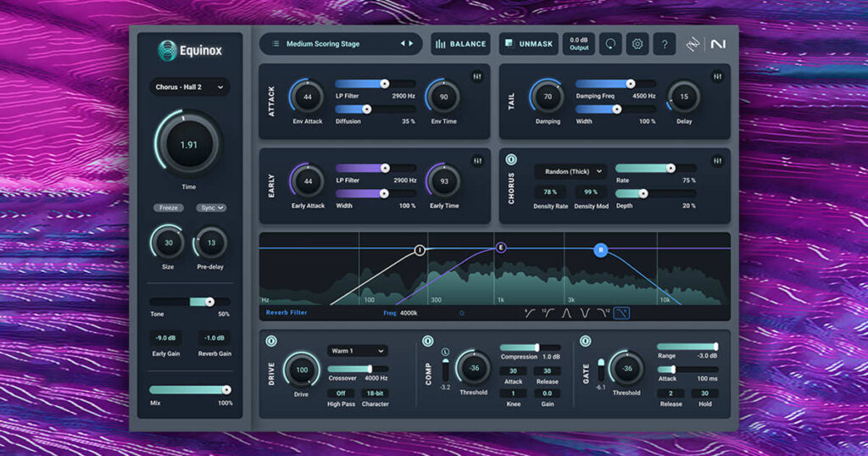The width and height of the screenshot is (868, 456).
Task: Select the notch dip filter shape
Action: click(x=585, y=314)
